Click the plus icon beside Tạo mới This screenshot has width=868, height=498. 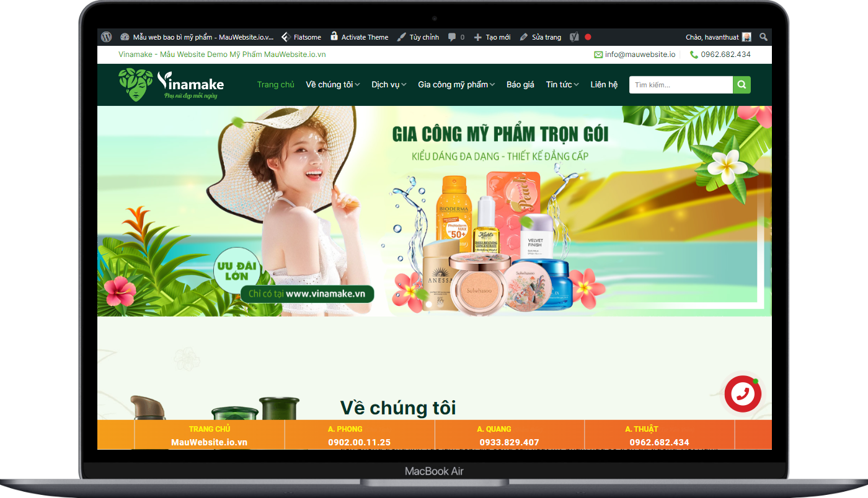click(x=477, y=37)
